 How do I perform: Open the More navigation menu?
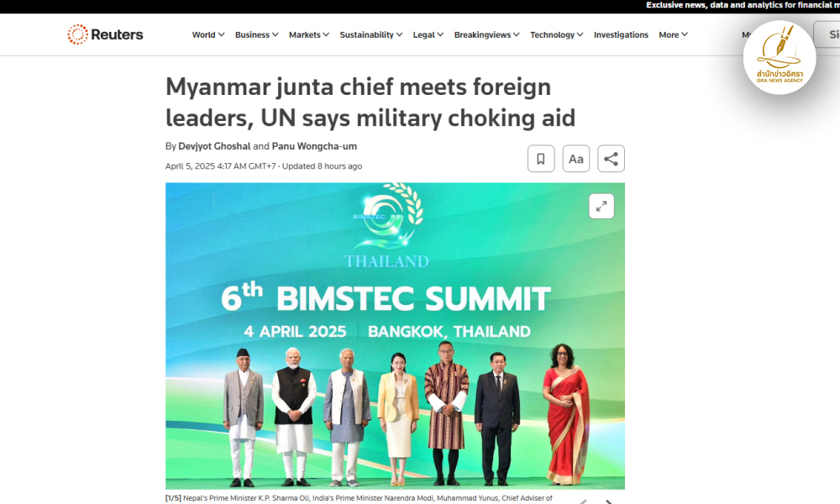(x=673, y=34)
